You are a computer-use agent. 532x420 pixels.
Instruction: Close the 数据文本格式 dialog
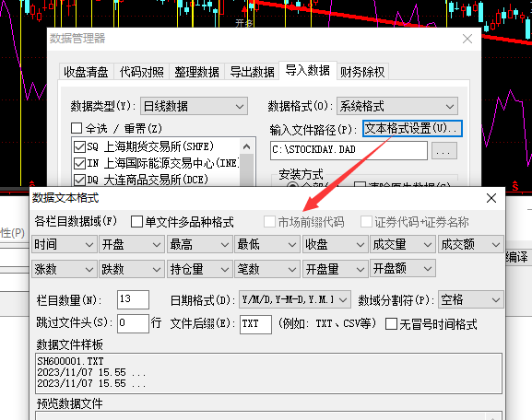coord(491,198)
